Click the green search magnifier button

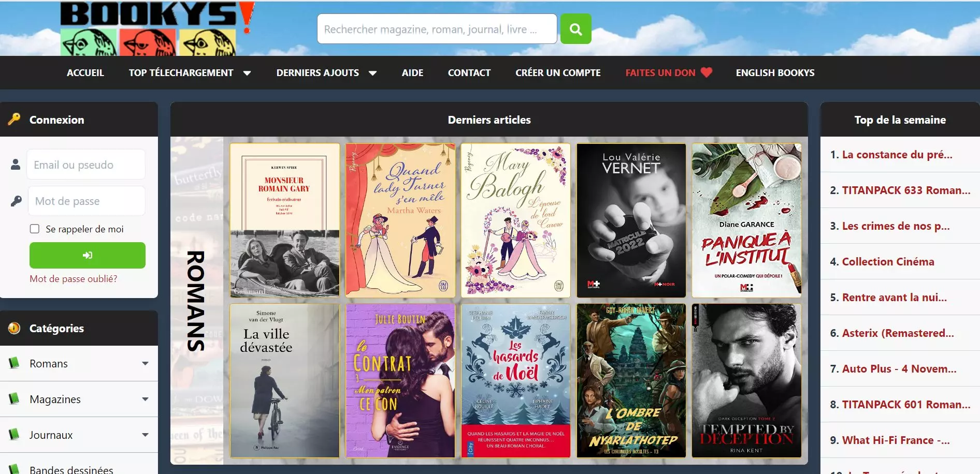coord(575,29)
